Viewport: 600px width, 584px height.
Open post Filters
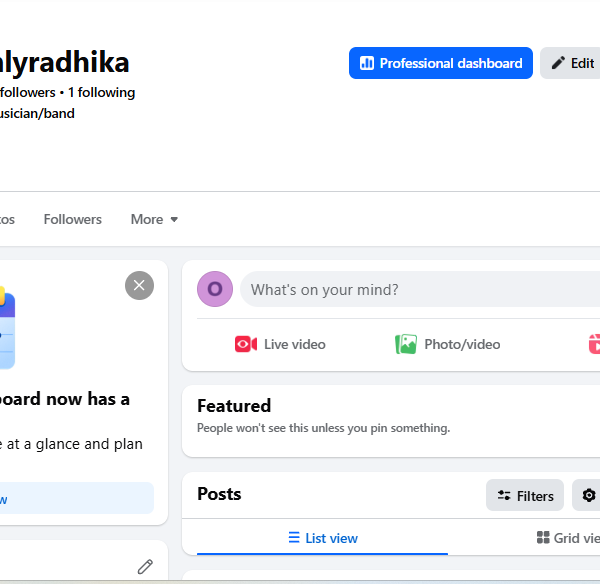pyautogui.click(x=525, y=495)
